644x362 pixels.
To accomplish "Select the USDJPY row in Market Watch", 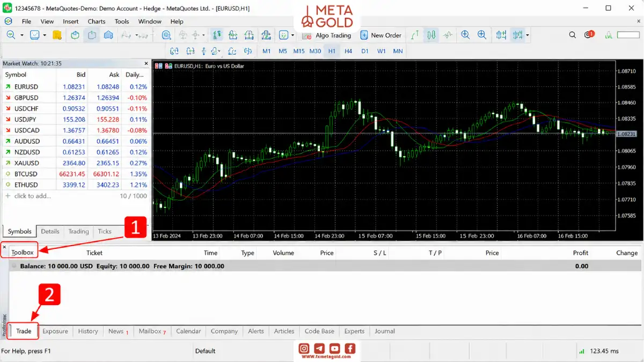I will [x=76, y=119].
